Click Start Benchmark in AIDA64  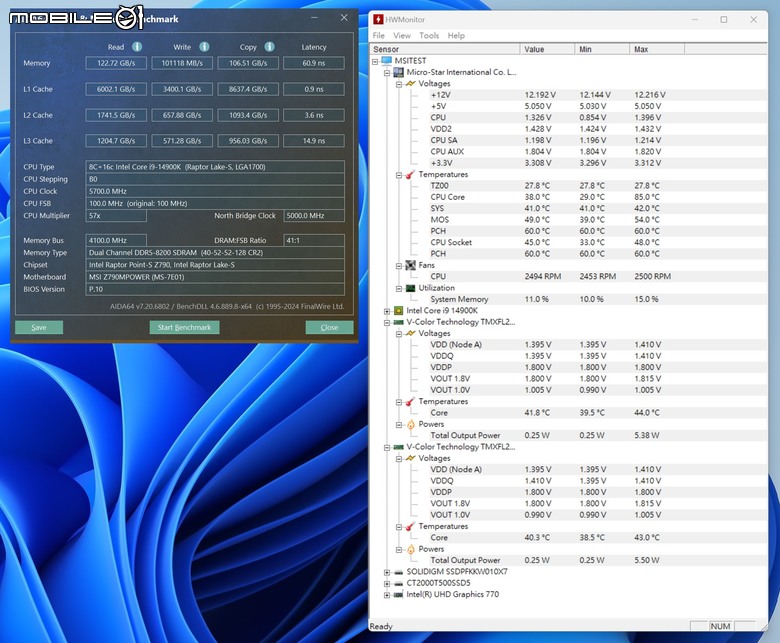pyautogui.click(x=185, y=327)
